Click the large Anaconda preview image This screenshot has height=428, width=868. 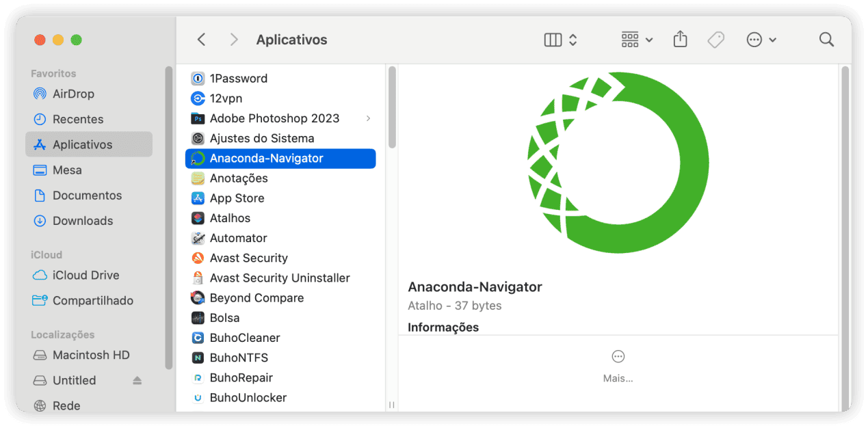(619, 163)
